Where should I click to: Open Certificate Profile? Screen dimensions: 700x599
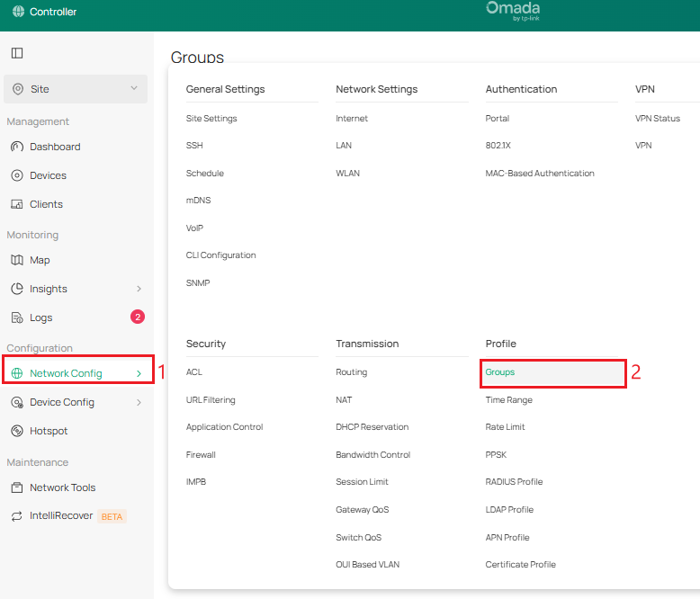521,564
